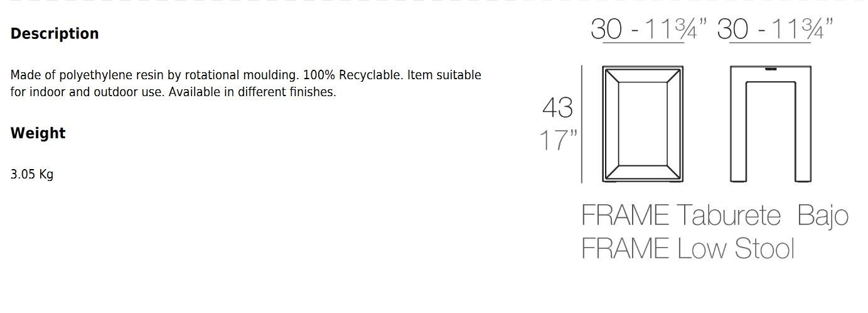Click the FRAME Taburete Bajo label
The height and width of the screenshot is (313, 868).
(x=715, y=216)
